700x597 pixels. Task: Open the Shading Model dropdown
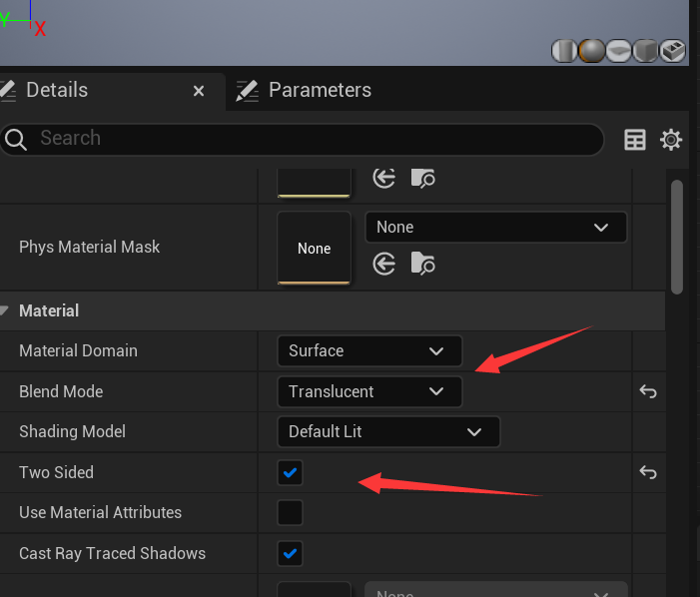(x=387, y=432)
